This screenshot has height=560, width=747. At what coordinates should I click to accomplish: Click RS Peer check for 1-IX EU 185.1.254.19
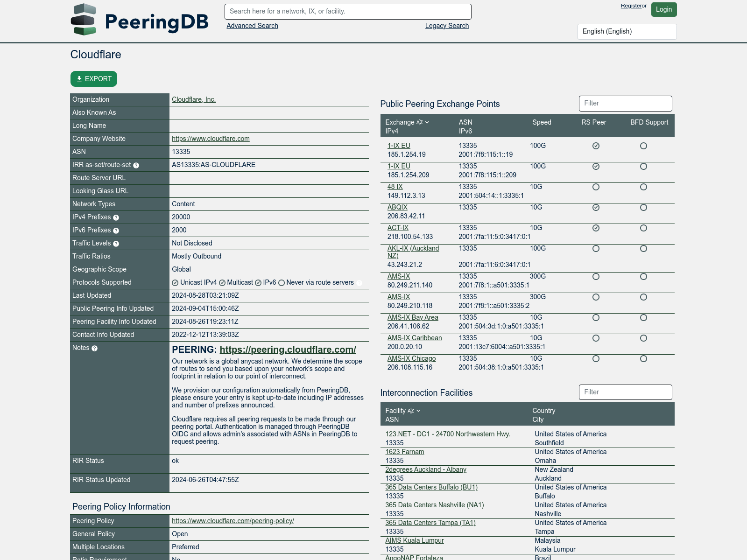click(x=596, y=146)
